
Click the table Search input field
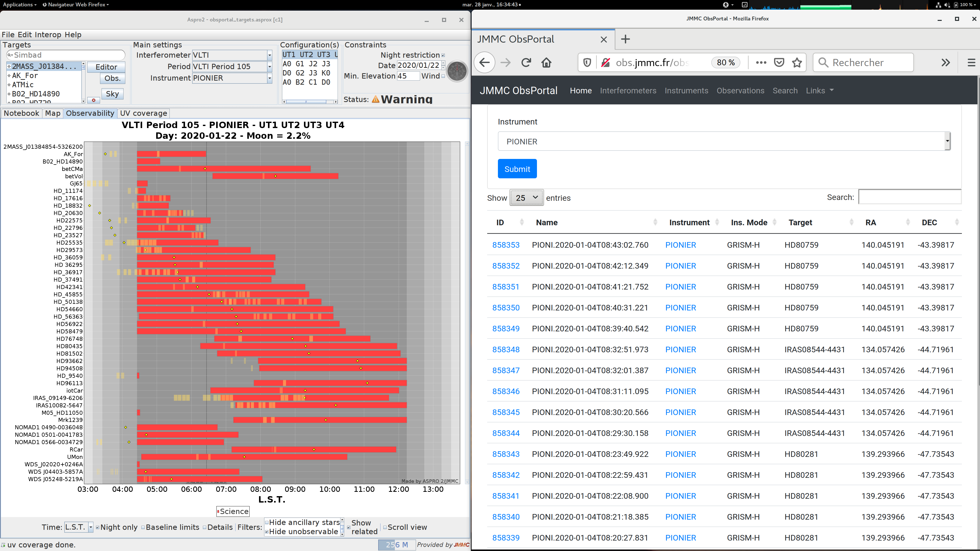(910, 197)
